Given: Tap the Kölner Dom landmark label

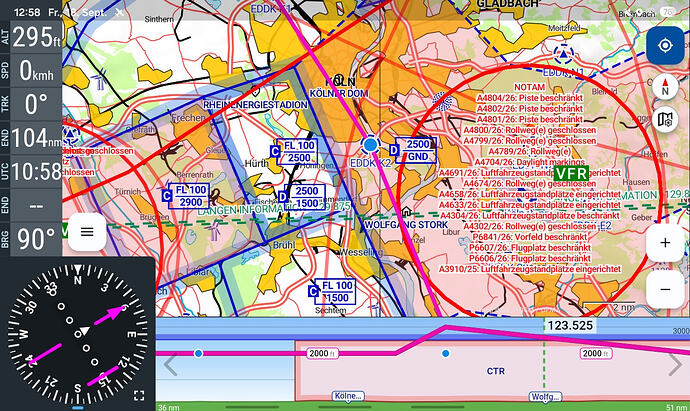Looking at the screenshot, I should pos(339,93).
